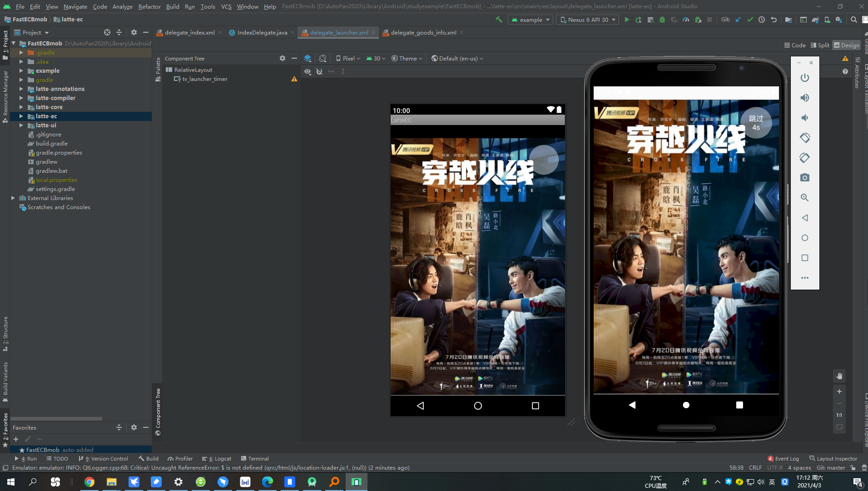
Task: Click Git commit checkmark icon
Action: click(x=750, y=20)
